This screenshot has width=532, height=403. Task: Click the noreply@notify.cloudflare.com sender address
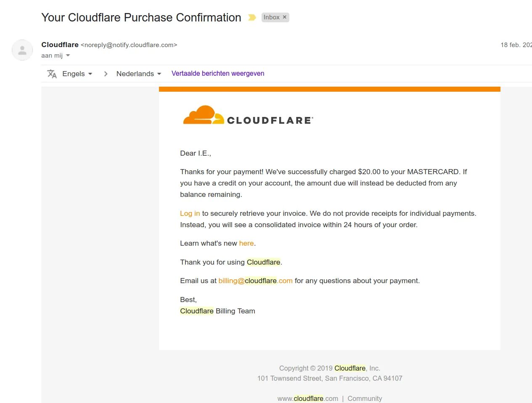coord(129,45)
